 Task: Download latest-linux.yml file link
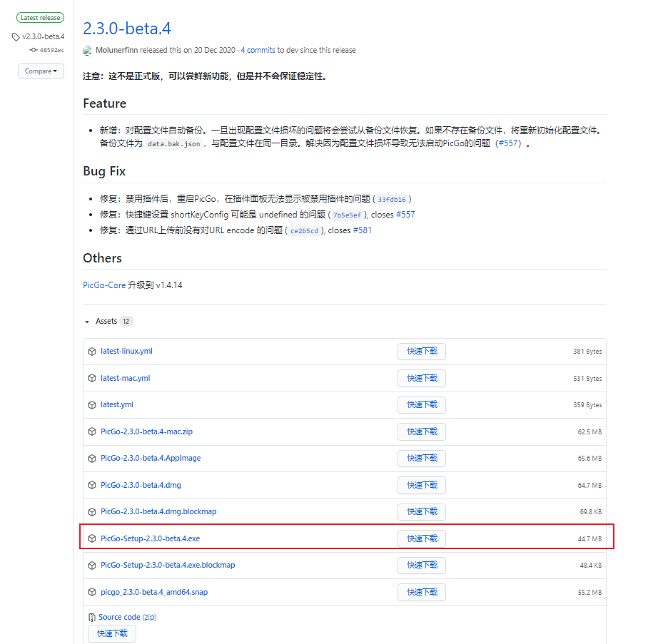coord(126,351)
